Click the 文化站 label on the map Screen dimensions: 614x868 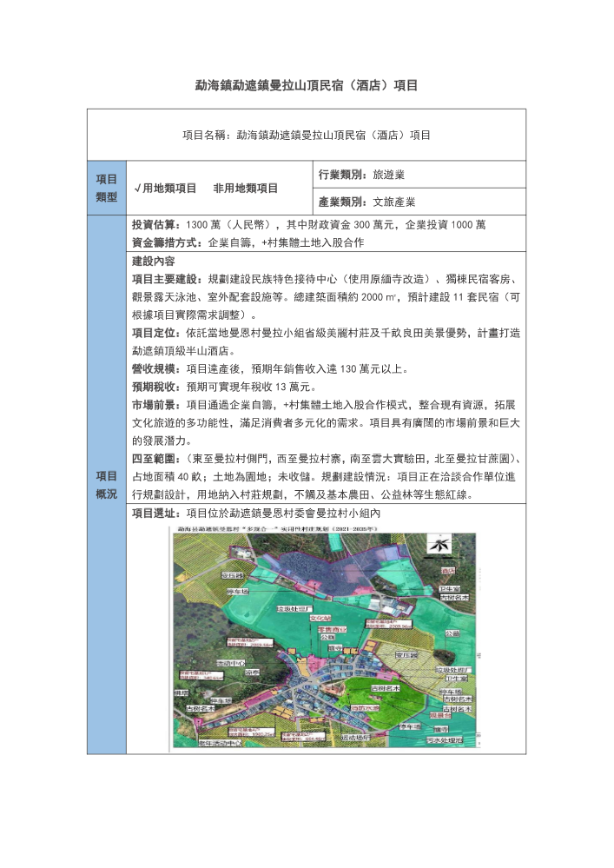point(320,619)
